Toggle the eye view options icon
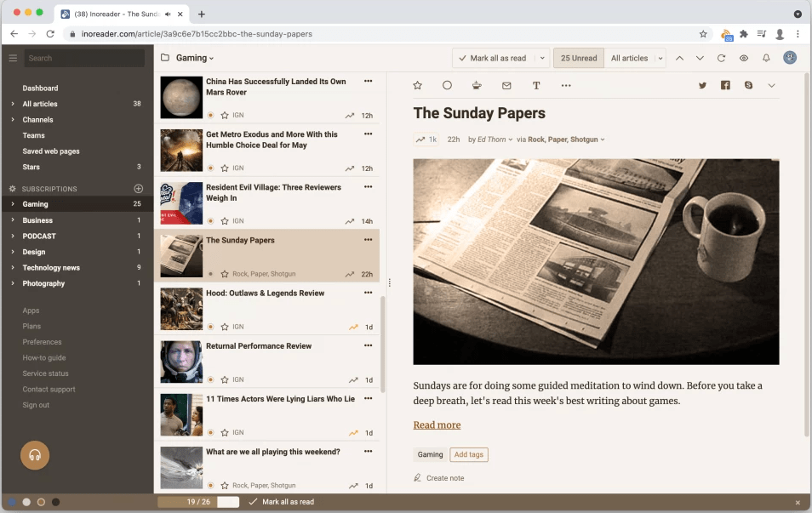Viewport: 812px width, 513px height. 744,58
